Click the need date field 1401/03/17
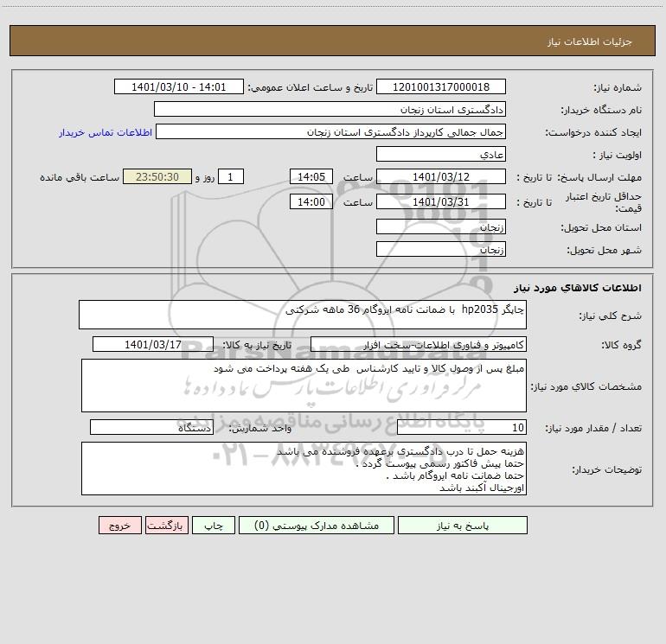The width and height of the screenshot is (666, 644). click(153, 344)
